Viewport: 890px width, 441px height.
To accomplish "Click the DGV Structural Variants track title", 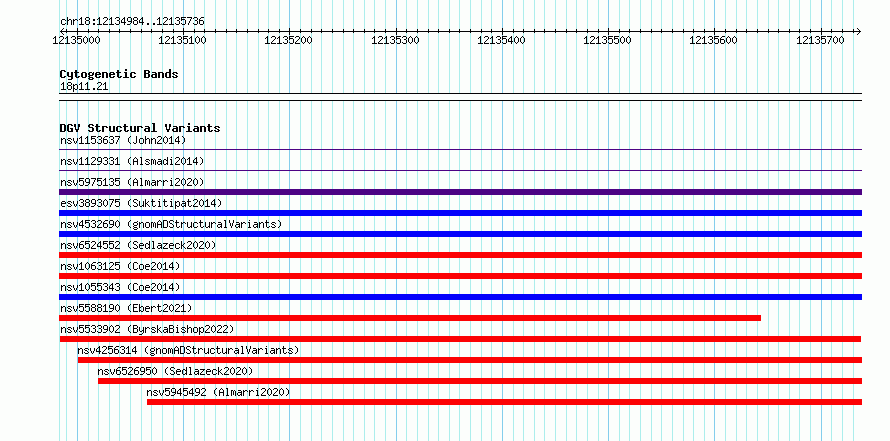I will point(140,128).
